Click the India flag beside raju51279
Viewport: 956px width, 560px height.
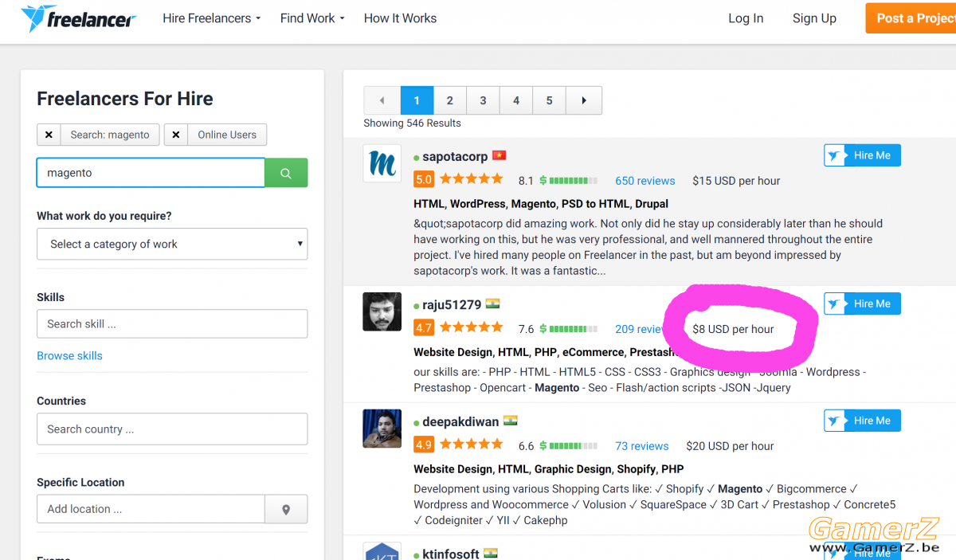coord(493,304)
